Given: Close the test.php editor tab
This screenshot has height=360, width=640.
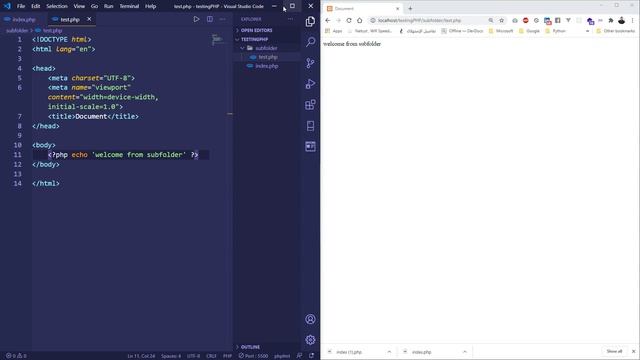Looking at the screenshot, I should click(89, 19).
